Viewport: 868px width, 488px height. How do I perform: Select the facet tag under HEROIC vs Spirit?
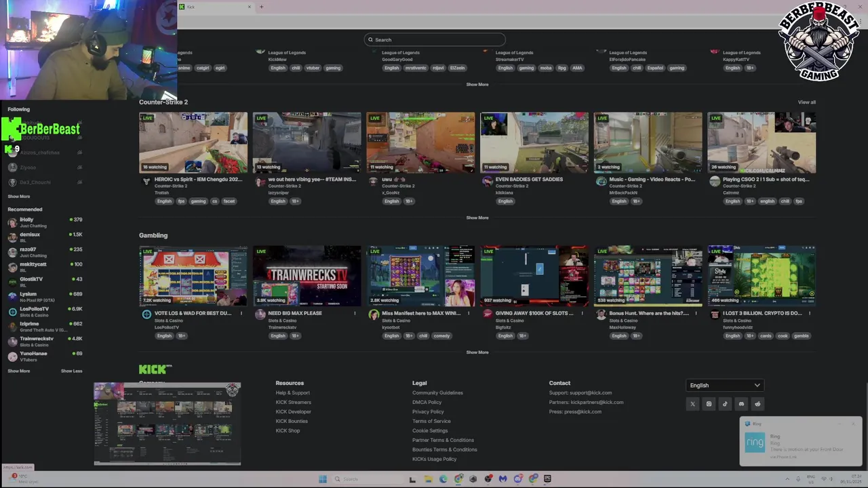pyautogui.click(x=229, y=201)
